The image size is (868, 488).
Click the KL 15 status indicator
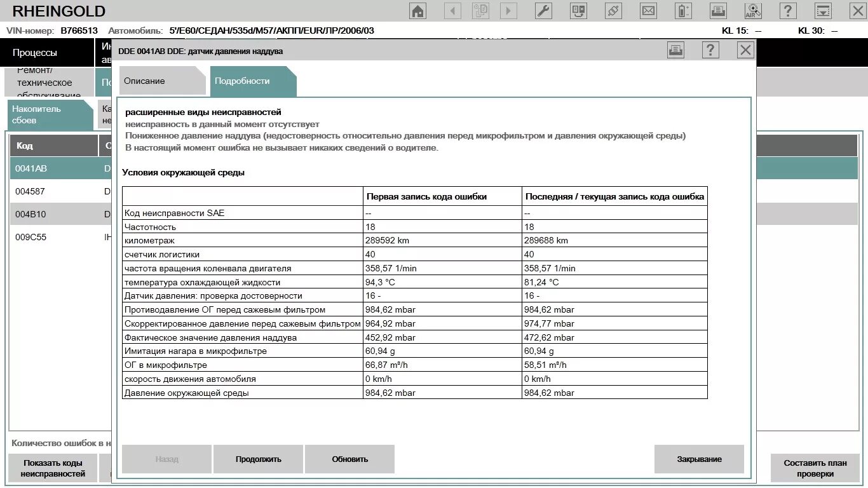pos(742,30)
